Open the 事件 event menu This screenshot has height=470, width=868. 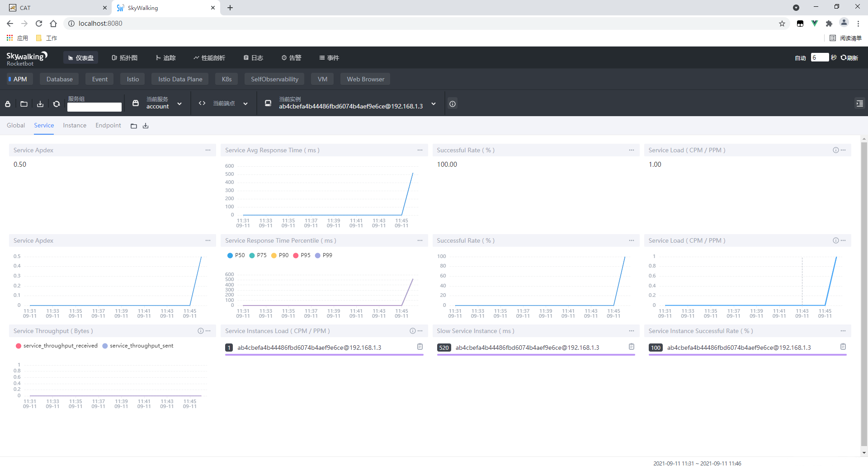(329, 58)
